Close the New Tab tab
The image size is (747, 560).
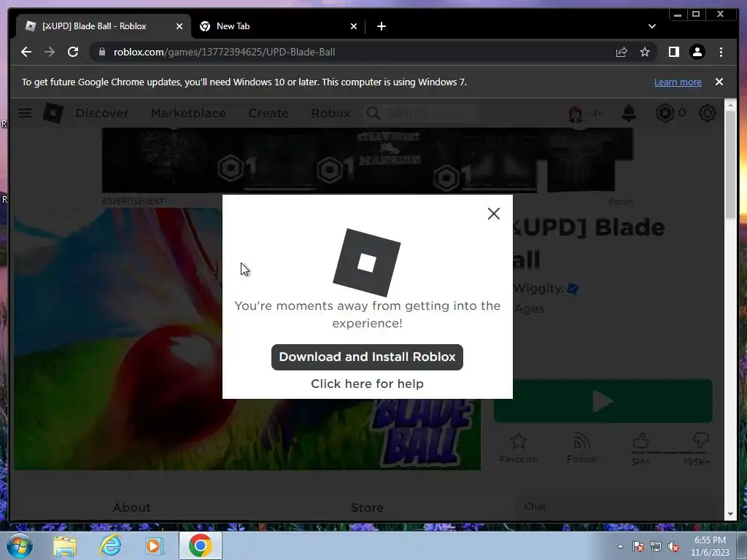coord(354,26)
